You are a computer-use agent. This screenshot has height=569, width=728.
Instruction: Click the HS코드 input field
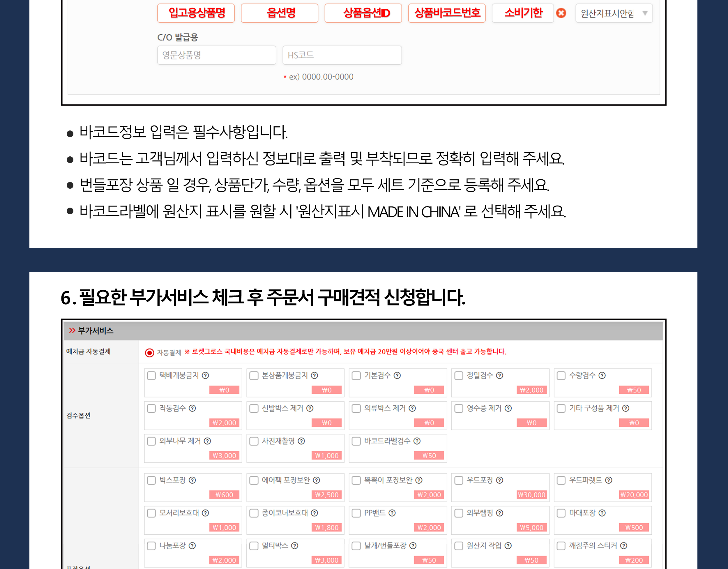[342, 55]
